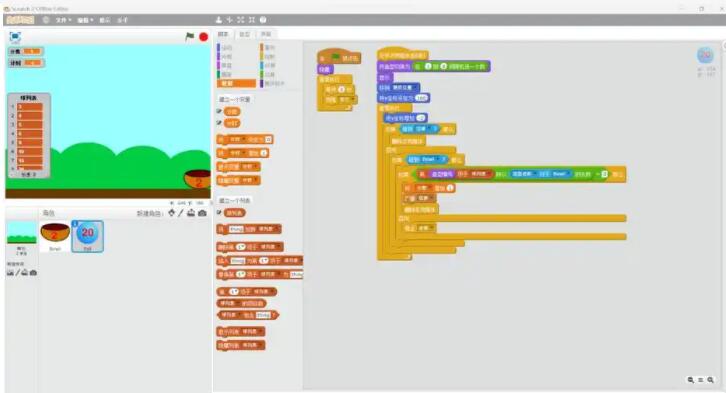Paint a new sprite with the brush icon
Screen dimensions: 726x393
tap(181, 213)
